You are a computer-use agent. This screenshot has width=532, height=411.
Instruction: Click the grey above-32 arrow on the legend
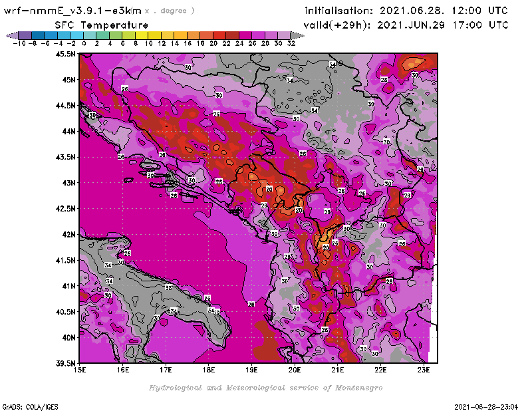click(x=297, y=35)
